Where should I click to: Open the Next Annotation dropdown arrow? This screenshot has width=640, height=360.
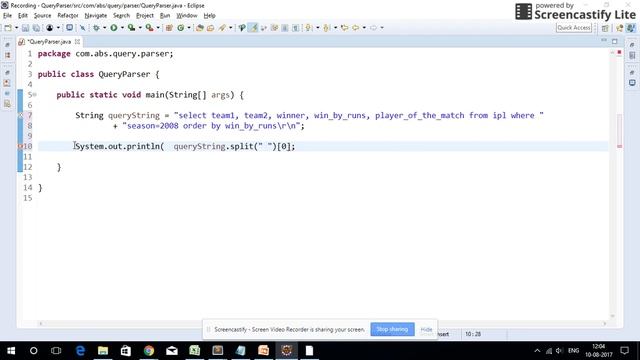tap(318, 28)
